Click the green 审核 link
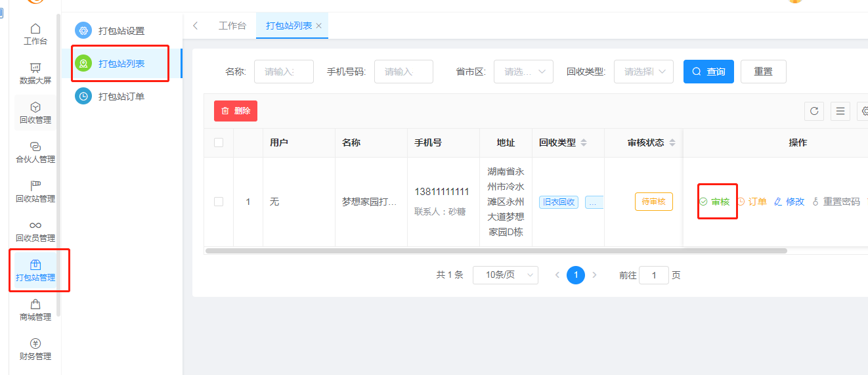Screen dimensions: 868x375 714,202
